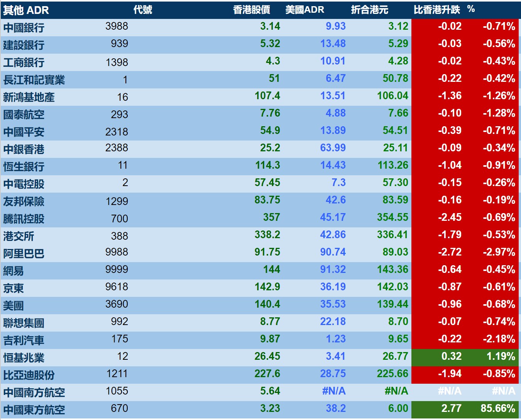521x420 pixels.
Task: Select the -1.36 change for 新鴻基地產
Action: pos(450,96)
